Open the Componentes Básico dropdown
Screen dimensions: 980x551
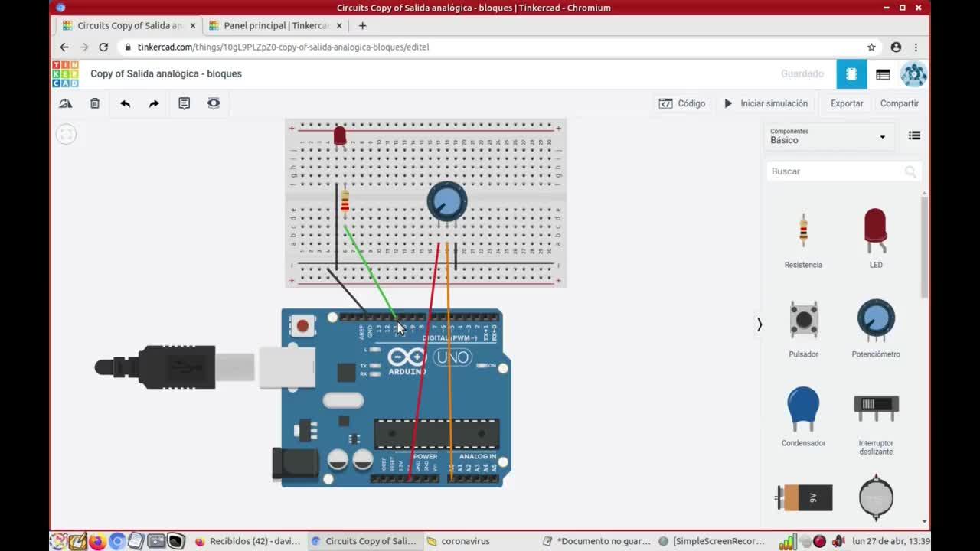pyautogui.click(x=828, y=136)
